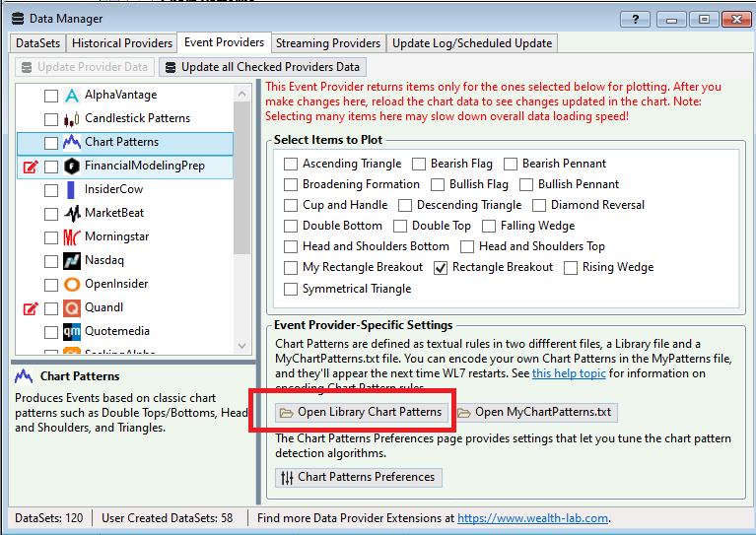Click Update all Checked Providers Data
Viewport: 756px width, 535px height.
pos(263,67)
